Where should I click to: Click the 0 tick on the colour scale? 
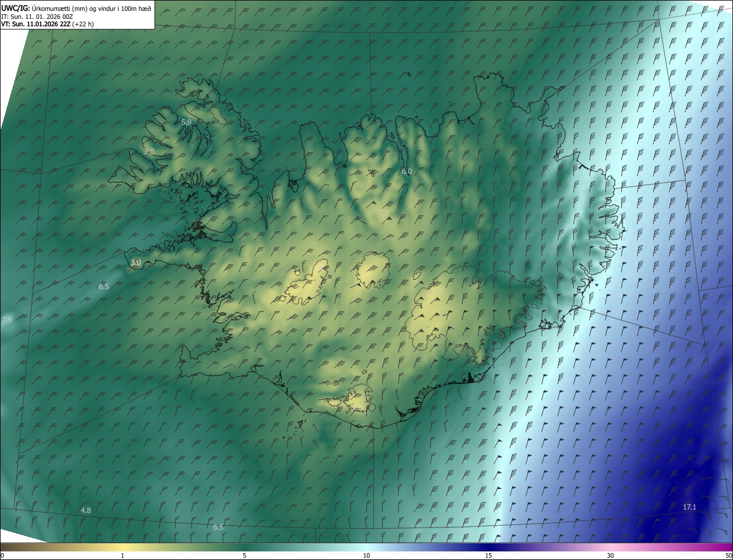(2, 555)
